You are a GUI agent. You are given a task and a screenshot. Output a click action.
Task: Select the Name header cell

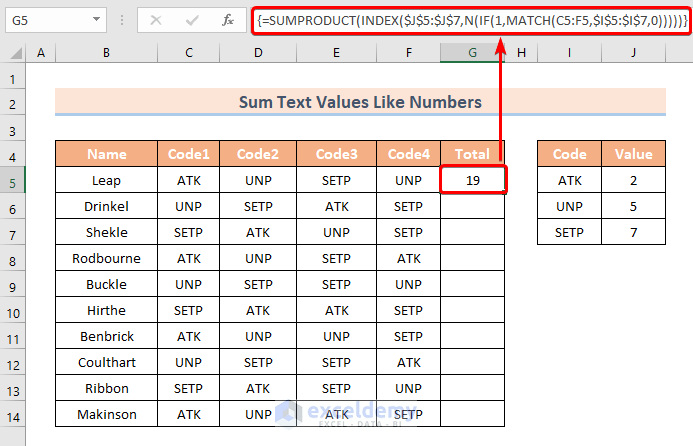tap(107, 154)
